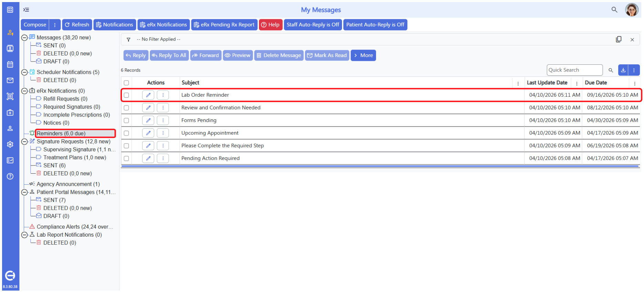Open the calendar icon in left sidebar

(x=10, y=64)
